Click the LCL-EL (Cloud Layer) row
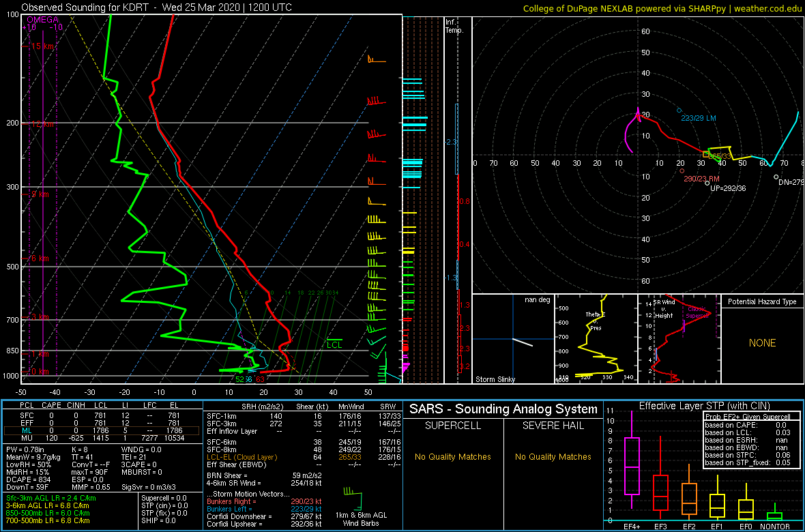Image resolution: width=805 pixels, height=532 pixels. point(306,456)
